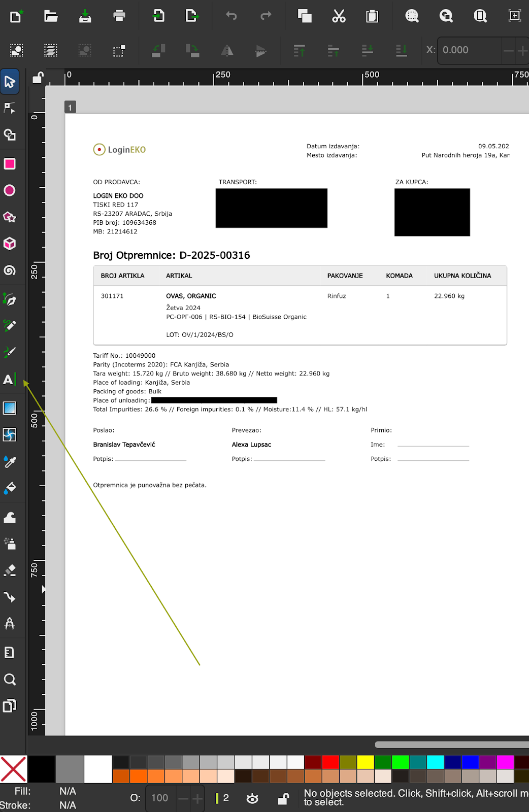Lower the selection to bottom

(402, 50)
